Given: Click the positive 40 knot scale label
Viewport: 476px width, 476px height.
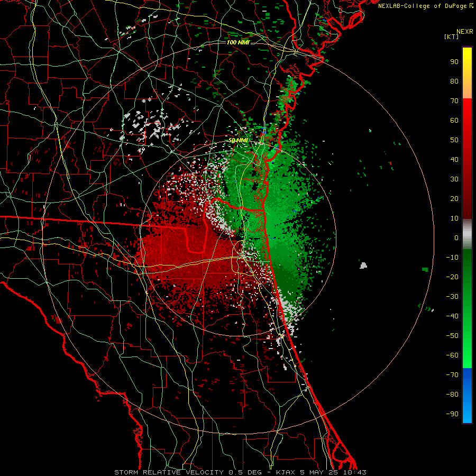Looking at the screenshot, I should 454,160.
